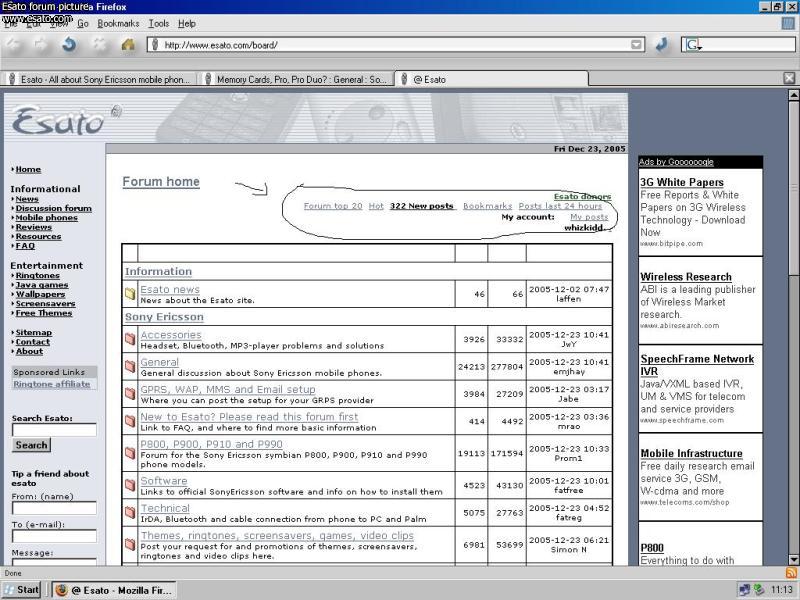The image size is (800, 600).
Task: Open the Bookmarks menu
Action: (x=118, y=23)
